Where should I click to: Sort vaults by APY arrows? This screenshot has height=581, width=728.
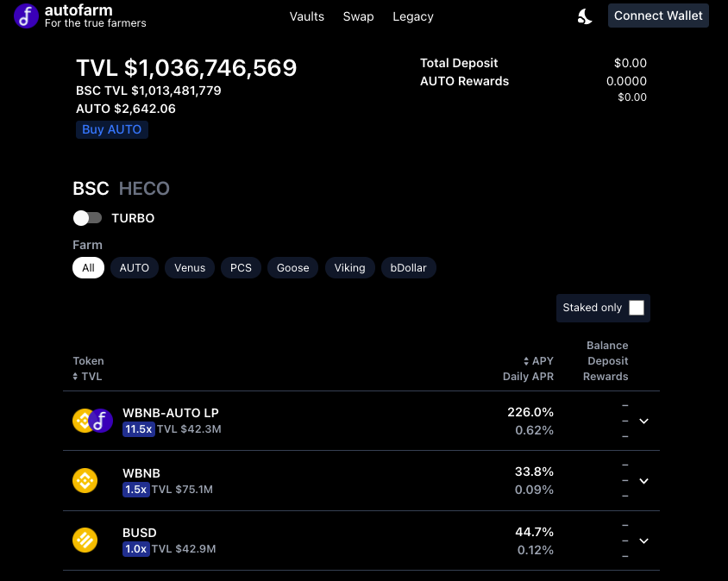click(526, 361)
